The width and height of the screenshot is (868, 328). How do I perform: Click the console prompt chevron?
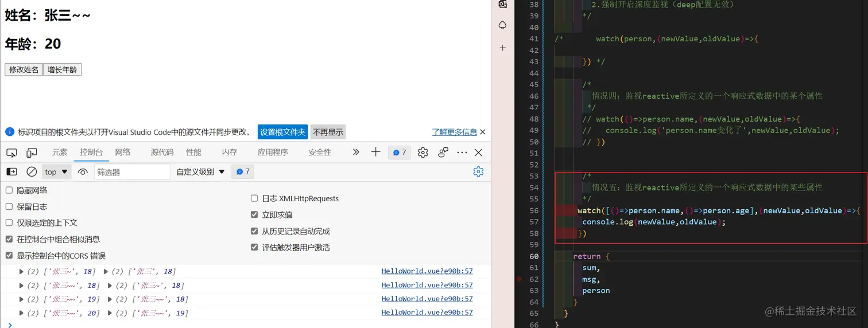coord(10,325)
